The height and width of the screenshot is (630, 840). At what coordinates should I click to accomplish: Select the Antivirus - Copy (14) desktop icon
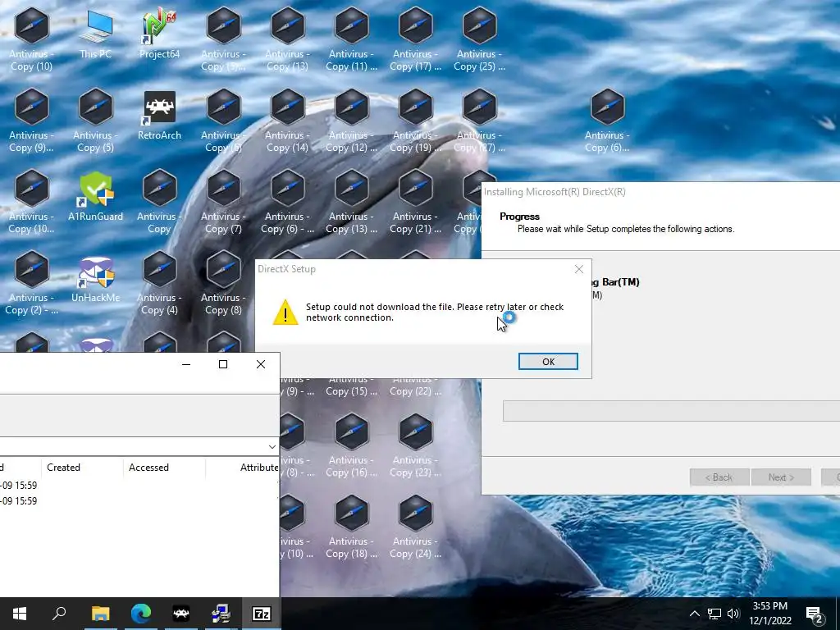tap(287, 121)
